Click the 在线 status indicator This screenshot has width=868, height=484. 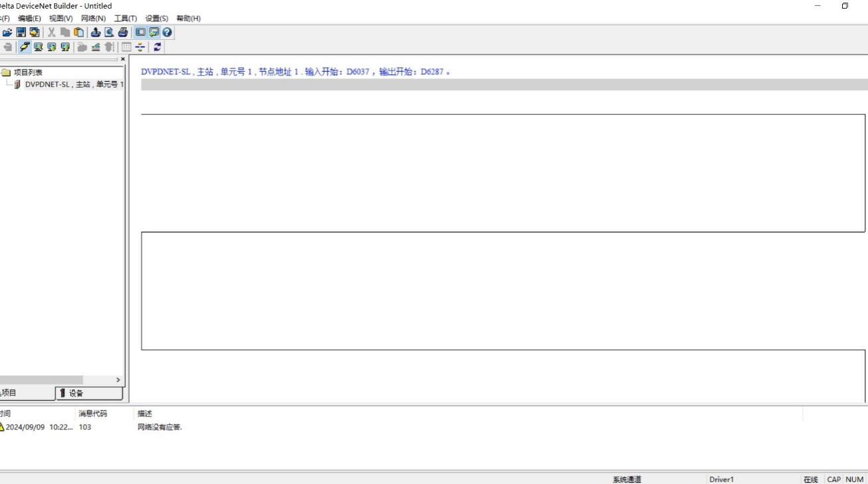pyautogui.click(x=810, y=479)
